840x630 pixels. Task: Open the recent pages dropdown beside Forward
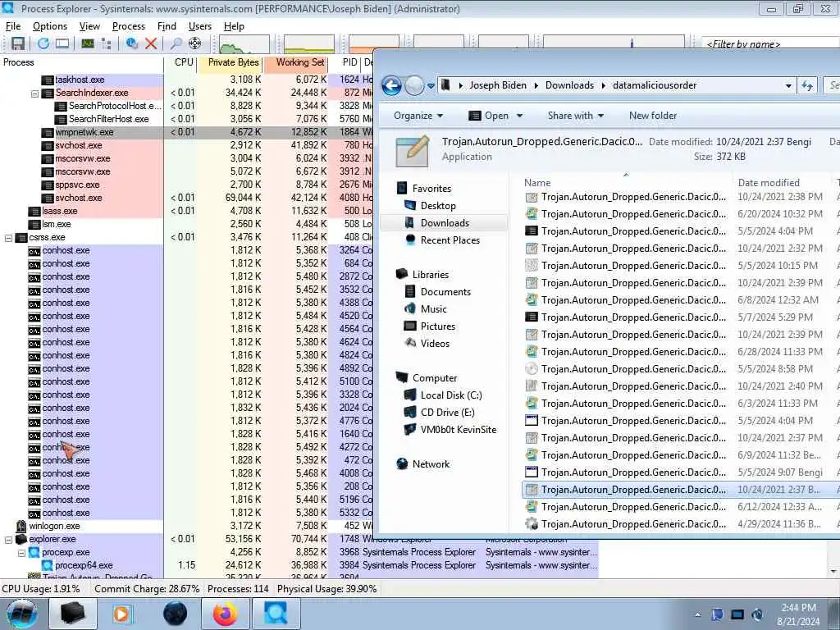pyautogui.click(x=431, y=85)
